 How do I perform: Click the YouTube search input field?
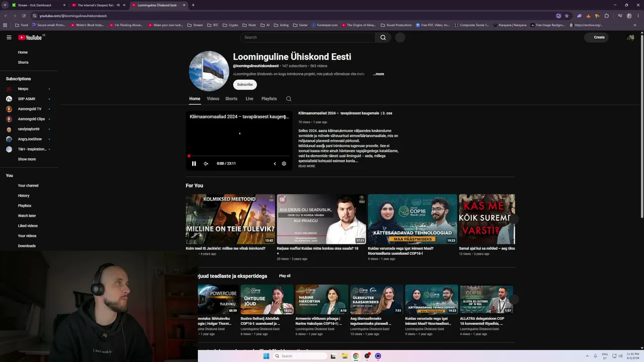(308, 37)
